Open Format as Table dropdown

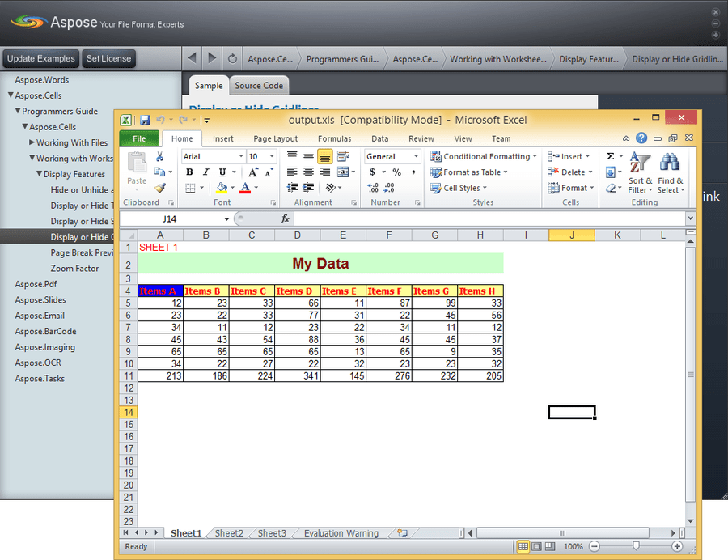468,172
